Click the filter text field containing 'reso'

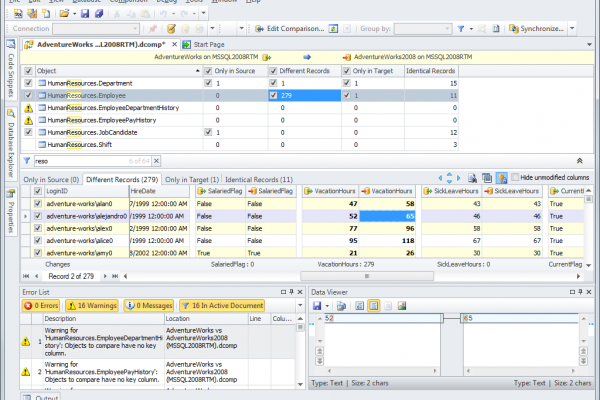pos(93,161)
